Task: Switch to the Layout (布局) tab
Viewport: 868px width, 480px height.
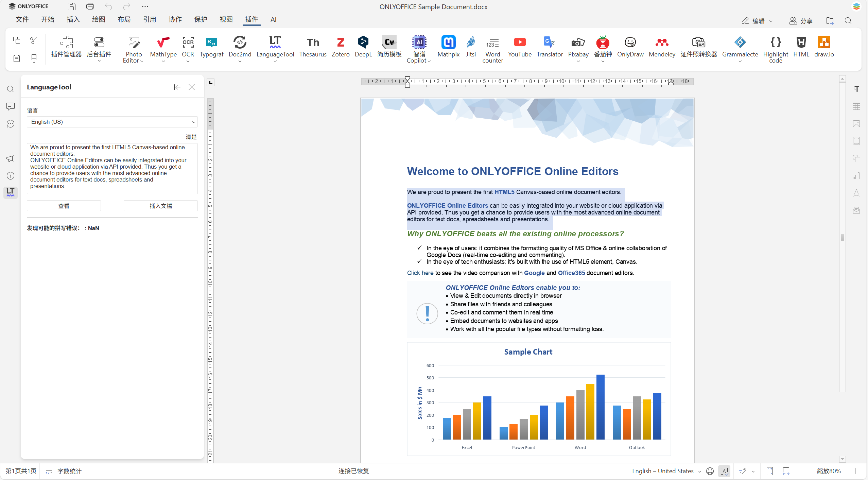Action: pos(124,19)
